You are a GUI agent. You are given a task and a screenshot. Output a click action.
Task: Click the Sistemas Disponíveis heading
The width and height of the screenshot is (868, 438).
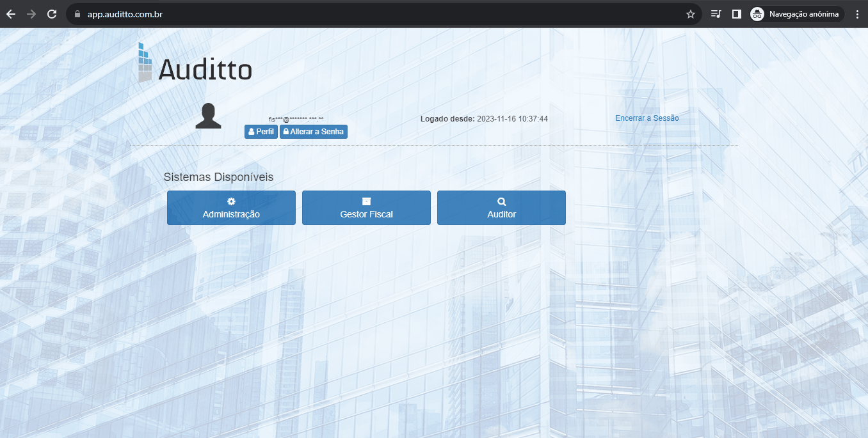tap(218, 177)
